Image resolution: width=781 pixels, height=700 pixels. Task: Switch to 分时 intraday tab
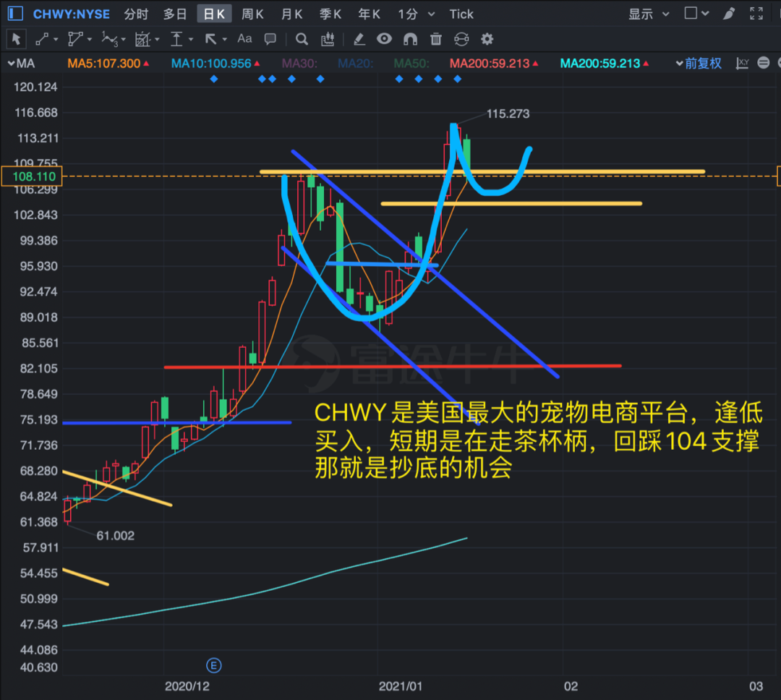[x=136, y=14]
